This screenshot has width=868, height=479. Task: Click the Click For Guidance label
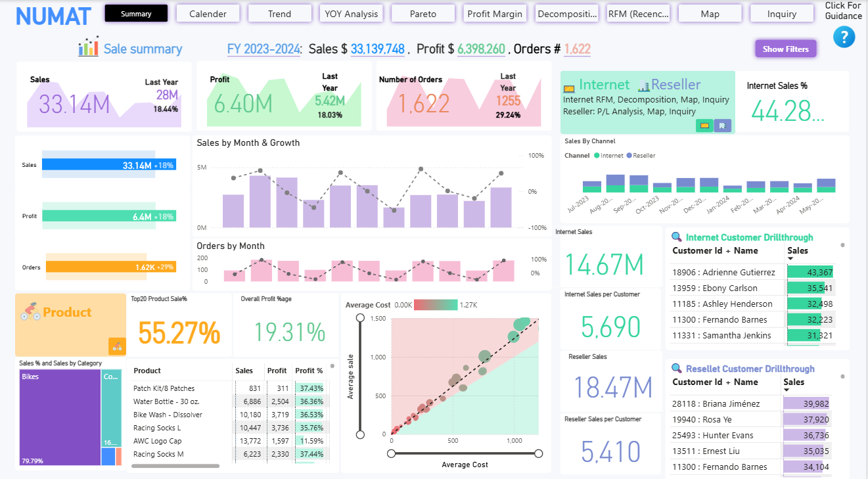coord(843,11)
